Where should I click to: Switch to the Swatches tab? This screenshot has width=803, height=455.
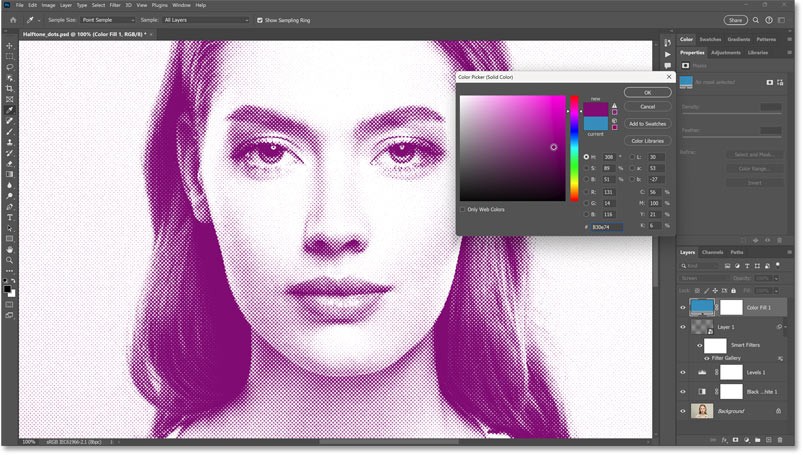tap(710, 39)
